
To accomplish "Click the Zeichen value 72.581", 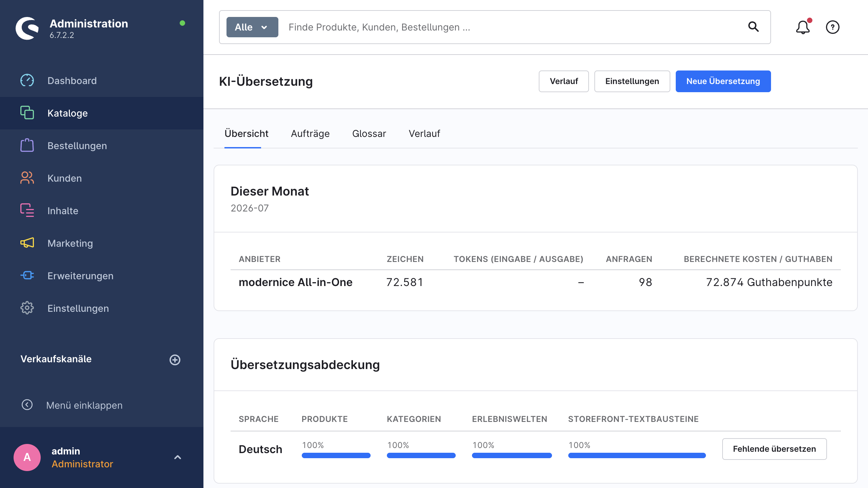I will click(405, 282).
